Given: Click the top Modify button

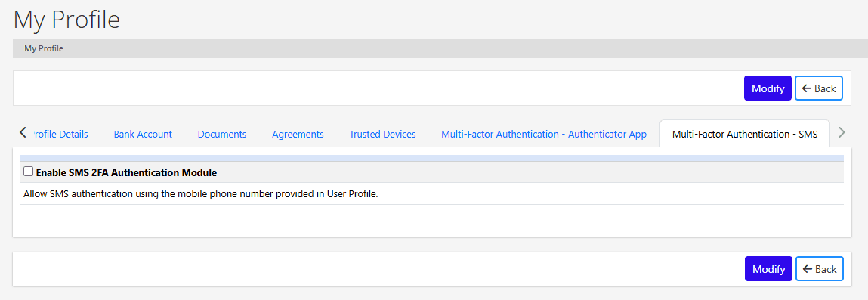Looking at the screenshot, I should (768, 88).
